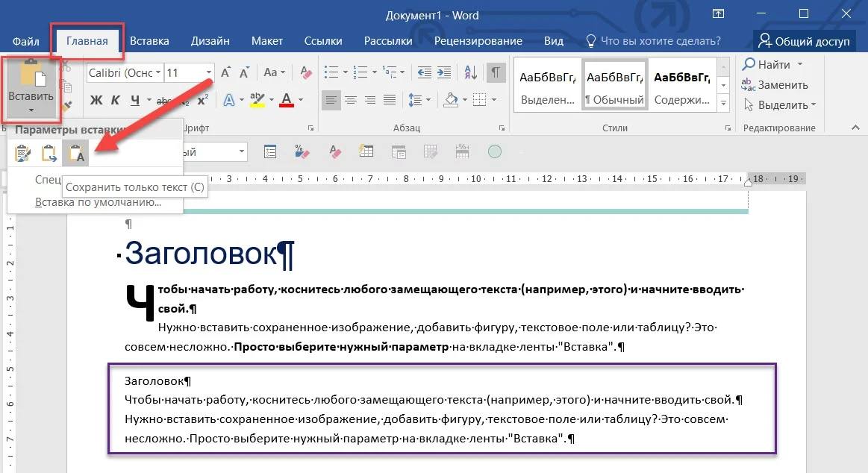Viewport: 868px width, 473px height.
Task: Open the numbered list dropdown arrow
Action: point(375,72)
